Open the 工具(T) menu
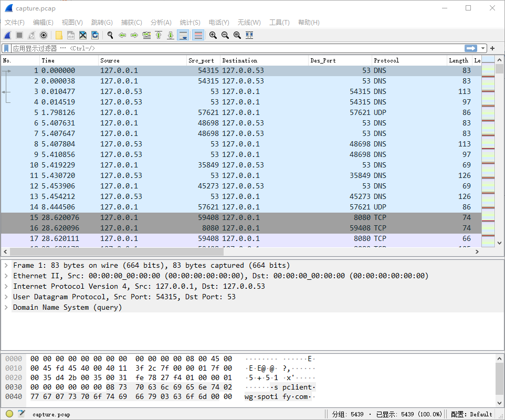This screenshot has width=505, height=420. pos(279,22)
